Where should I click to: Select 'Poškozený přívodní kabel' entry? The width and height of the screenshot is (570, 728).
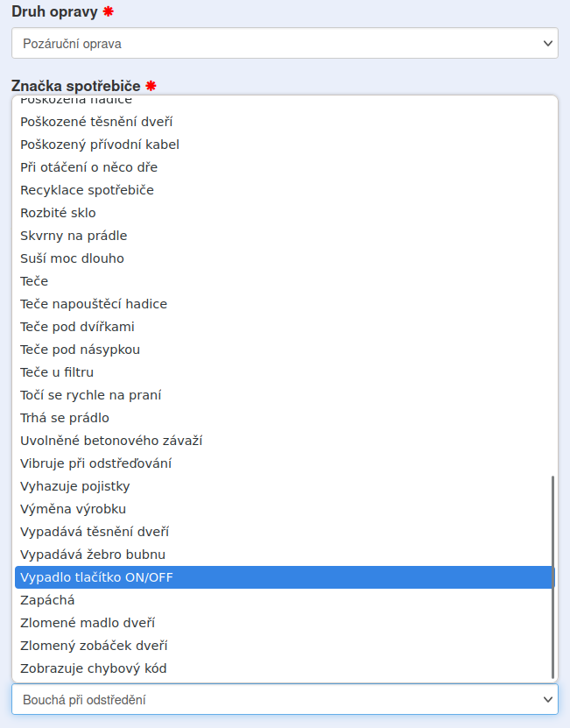click(100, 145)
